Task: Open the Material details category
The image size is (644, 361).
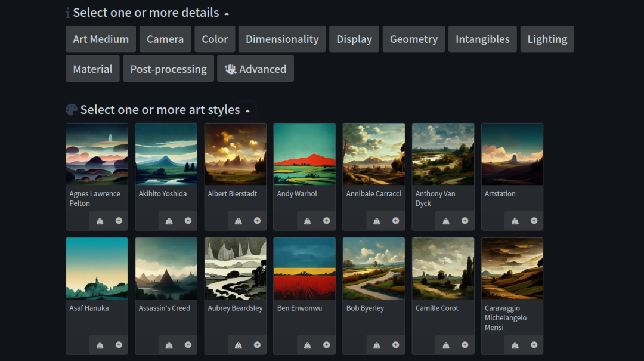Action: pos(92,69)
